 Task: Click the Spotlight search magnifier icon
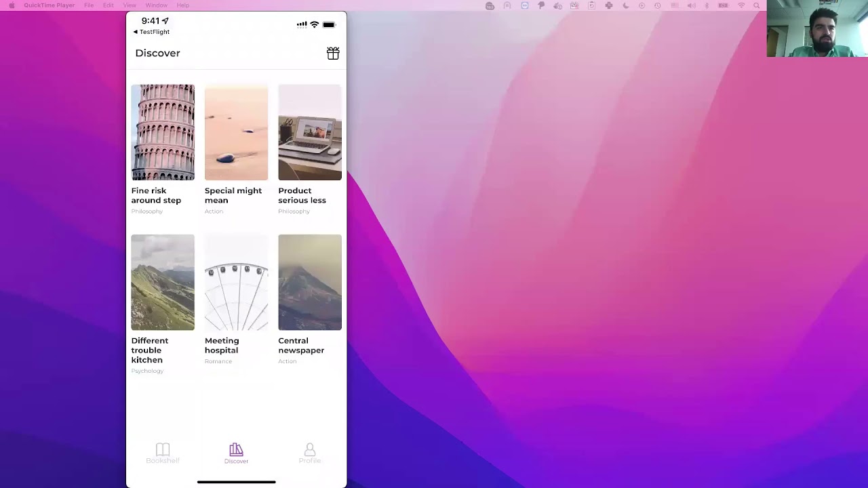[757, 5]
